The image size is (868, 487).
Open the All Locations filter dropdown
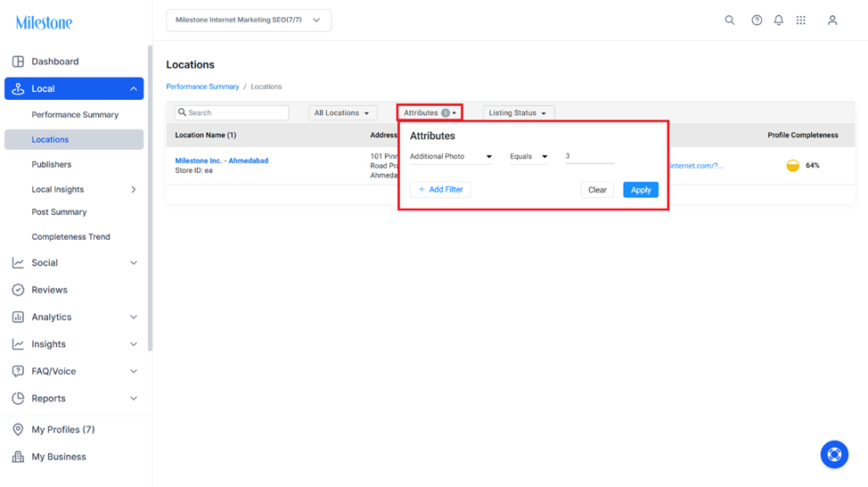[342, 113]
